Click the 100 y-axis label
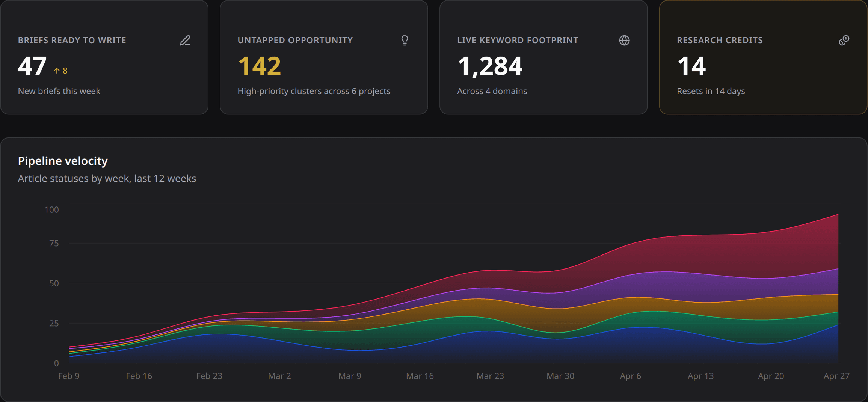The width and height of the screenshot is (868, 402). (52, 210)
